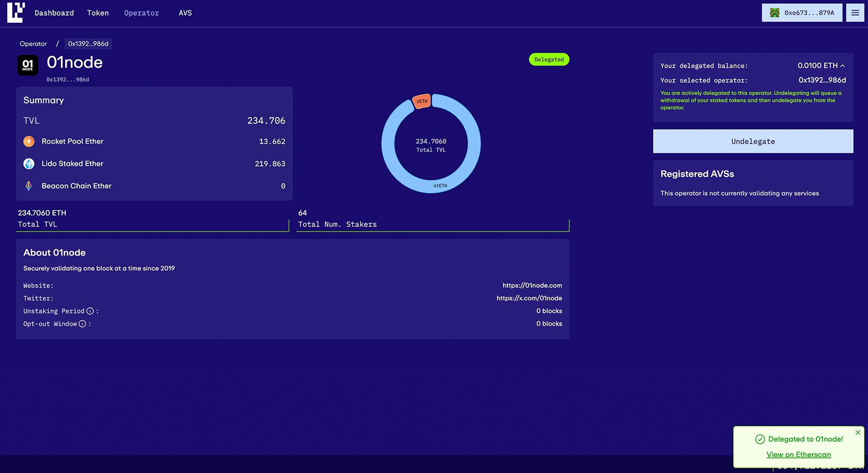Open the Dashboard tab
The image size is (868, 473).
point(54,13)
